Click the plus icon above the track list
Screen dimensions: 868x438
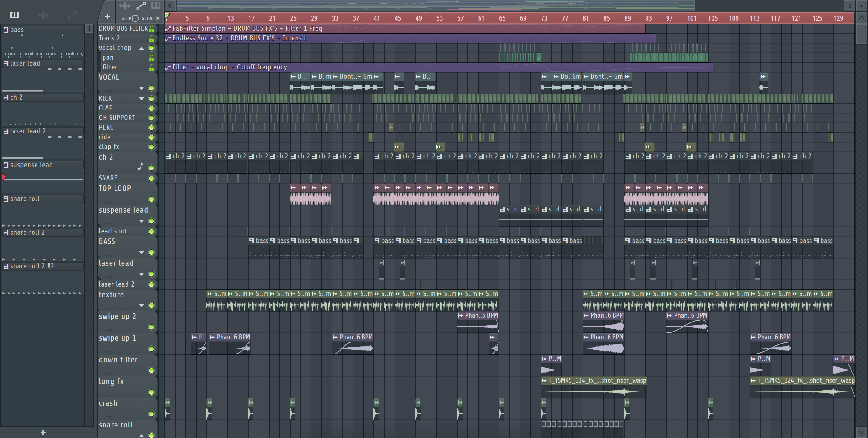pos(108,17)
